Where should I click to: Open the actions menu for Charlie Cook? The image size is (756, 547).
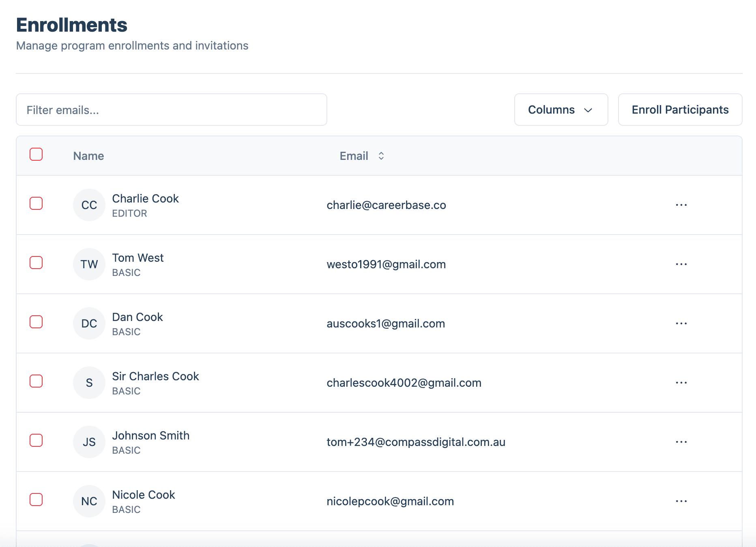[x=681, y=205]
